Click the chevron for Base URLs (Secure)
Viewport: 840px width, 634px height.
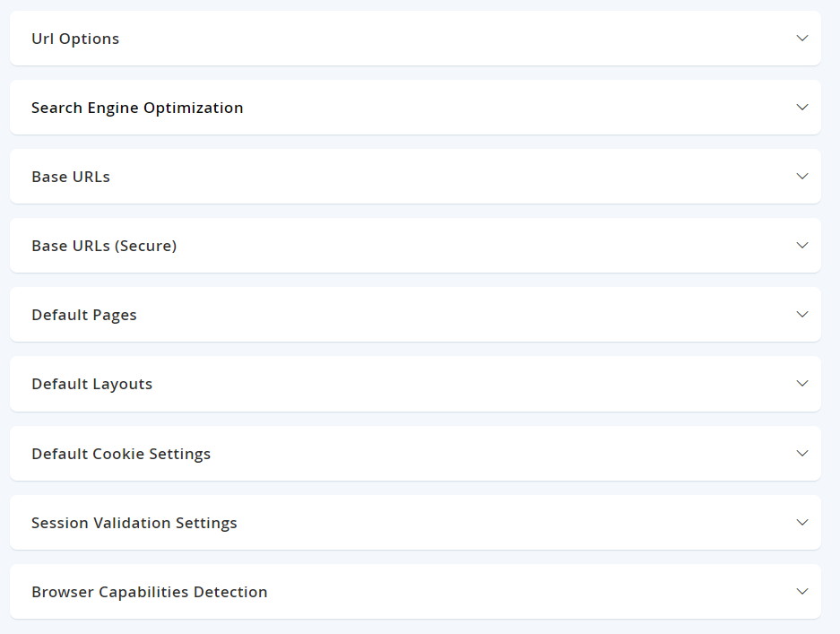pos(802,246)
